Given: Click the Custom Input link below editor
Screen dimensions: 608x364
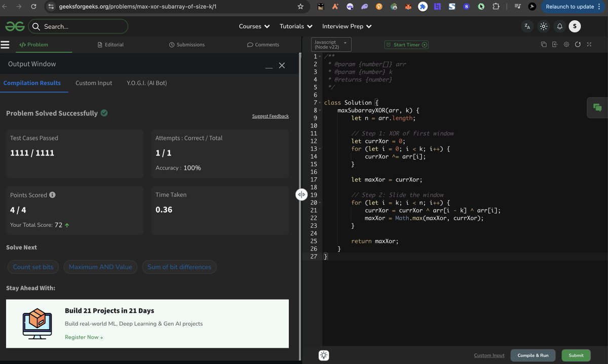Looking at the screenshot, I should [489, 355].
